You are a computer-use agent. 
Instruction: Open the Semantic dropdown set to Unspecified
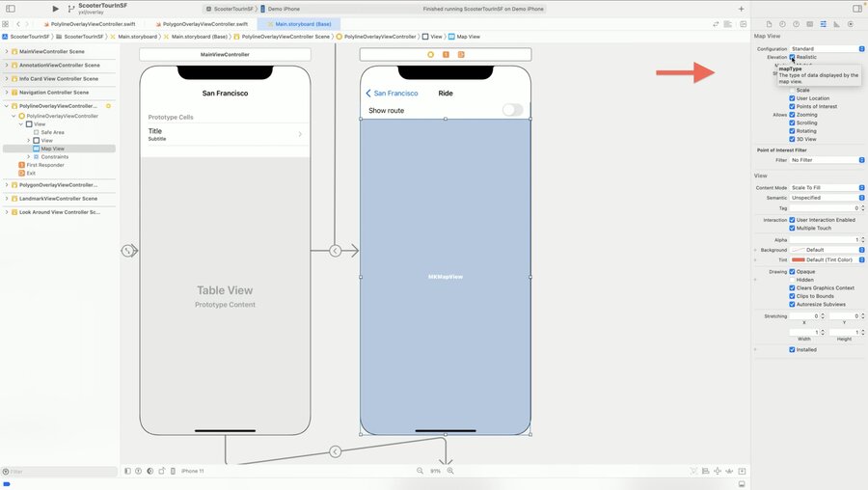(827, 198)
